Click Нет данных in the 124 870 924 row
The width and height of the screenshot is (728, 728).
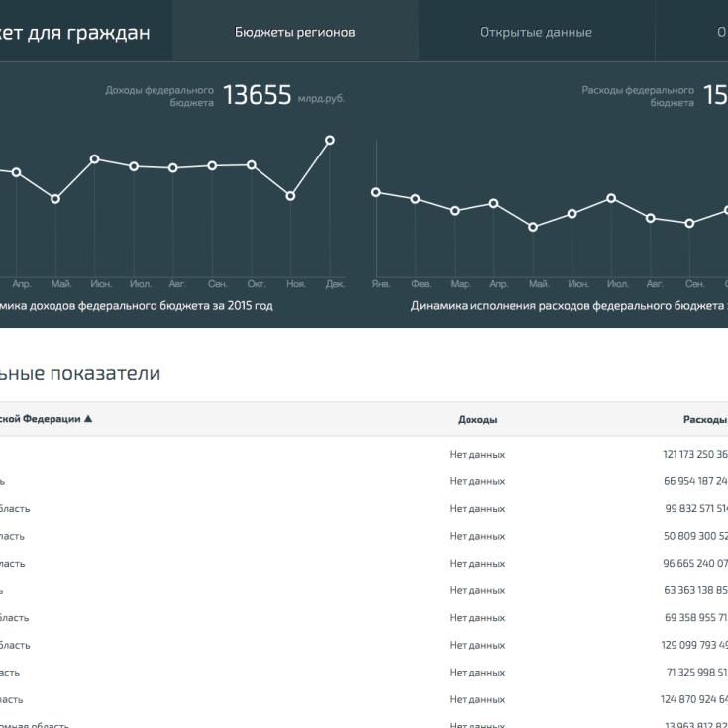pos(477,699)
